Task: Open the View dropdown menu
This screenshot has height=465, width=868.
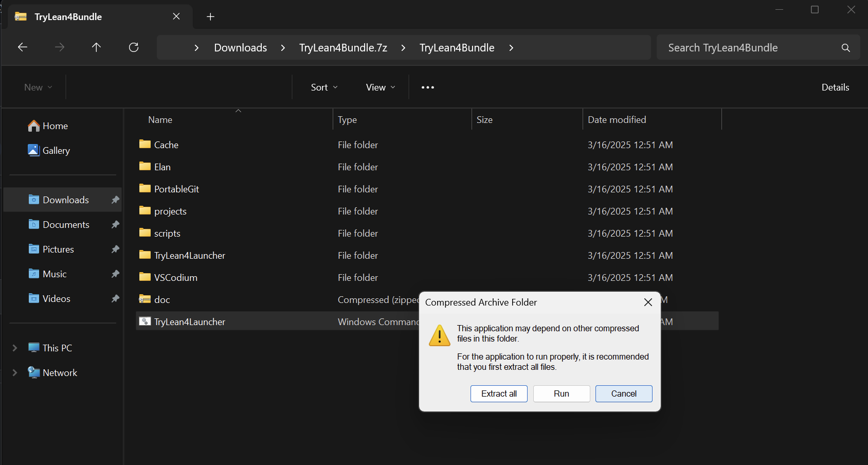Action: click(x=381, y=87)
